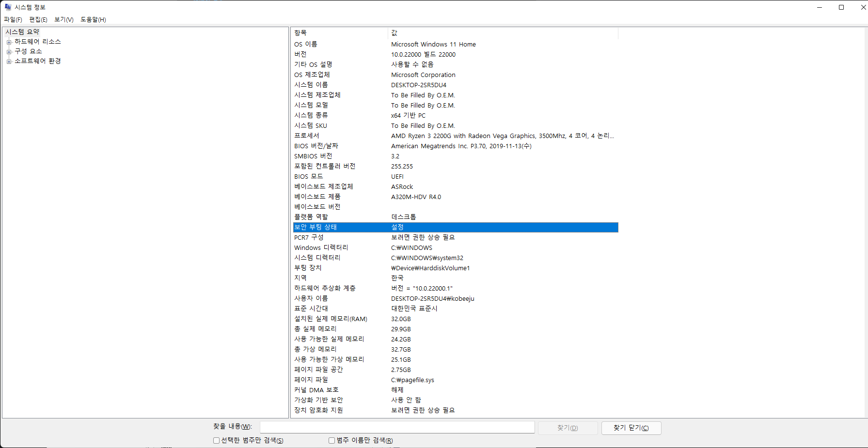Select the 베이스보드 버전 row
This screenshot has width=868, height=448.
(x=456, y=207)
